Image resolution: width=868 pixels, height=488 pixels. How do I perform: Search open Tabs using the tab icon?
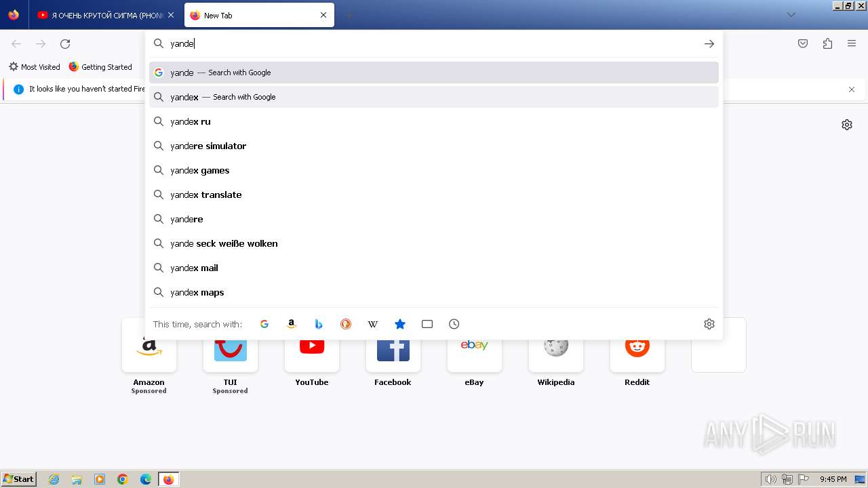pos(427,324)
